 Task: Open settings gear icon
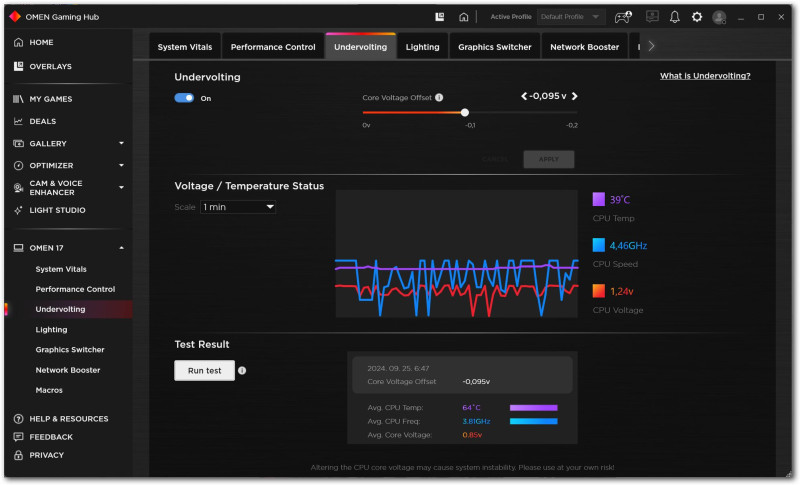click(x=696, y=17)
